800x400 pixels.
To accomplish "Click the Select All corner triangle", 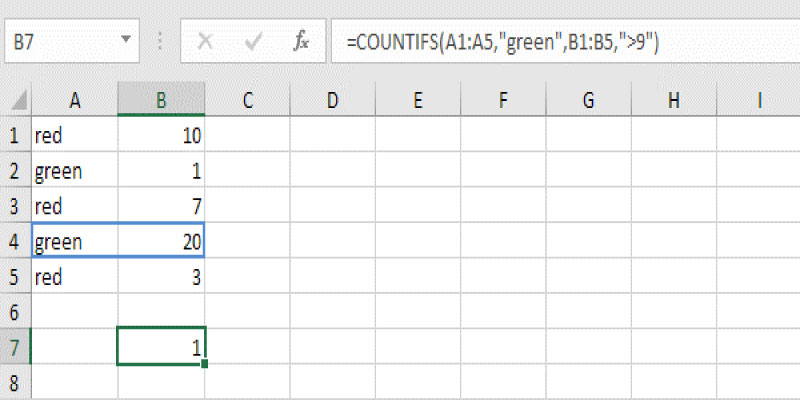I will (19, 102).
